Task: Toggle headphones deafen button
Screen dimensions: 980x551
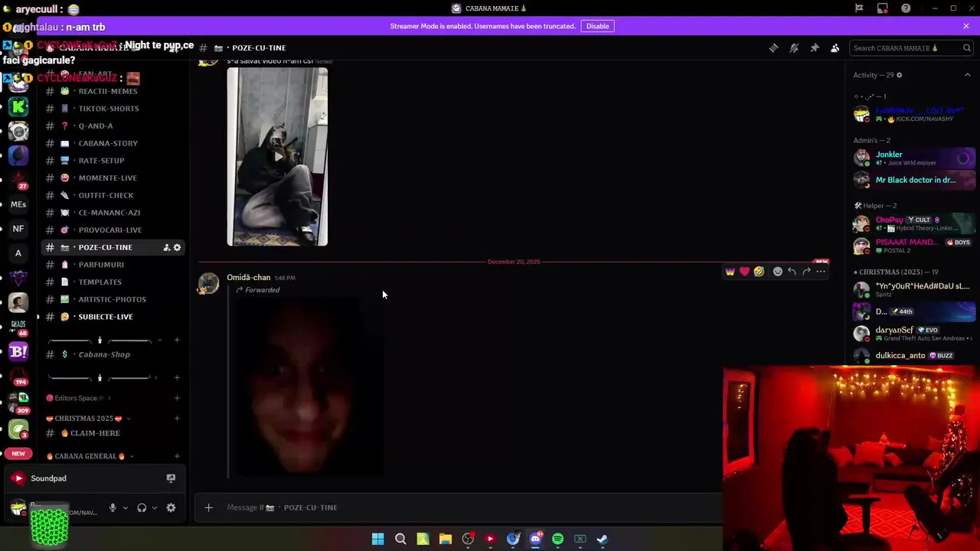Action: 142,507
